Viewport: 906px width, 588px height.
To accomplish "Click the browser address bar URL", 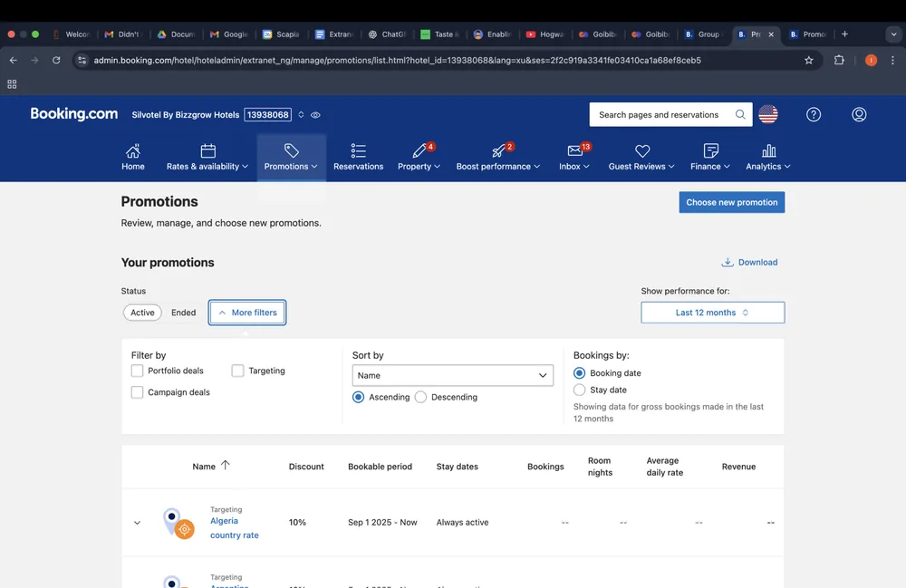I will (397, 60).
